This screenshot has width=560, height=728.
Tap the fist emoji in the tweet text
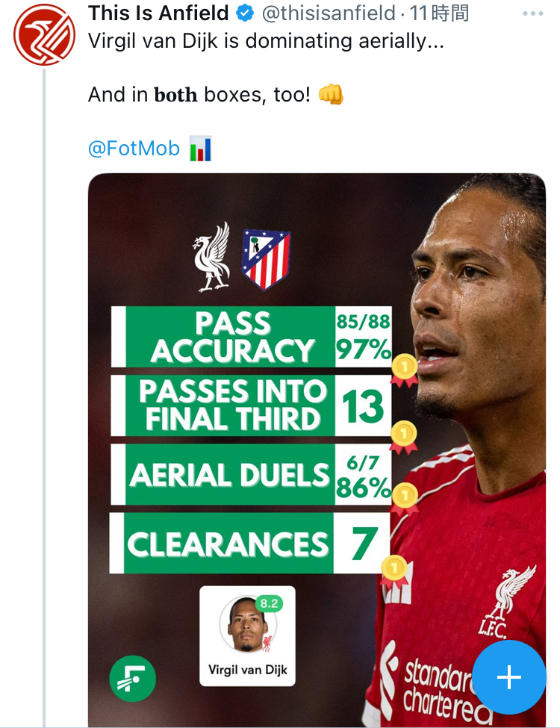point(331,95)
